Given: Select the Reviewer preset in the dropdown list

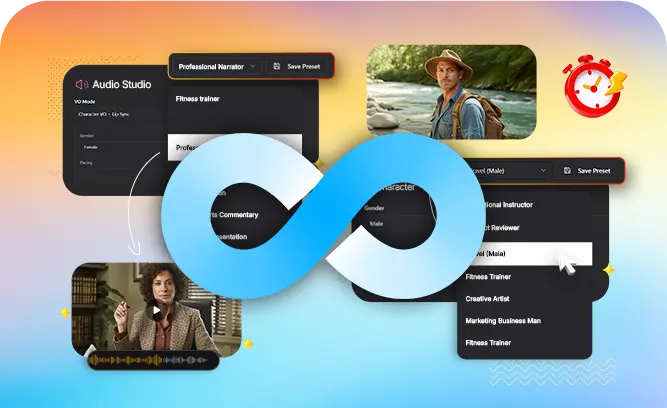Looking at the screenshot, I should pos(502,228).
